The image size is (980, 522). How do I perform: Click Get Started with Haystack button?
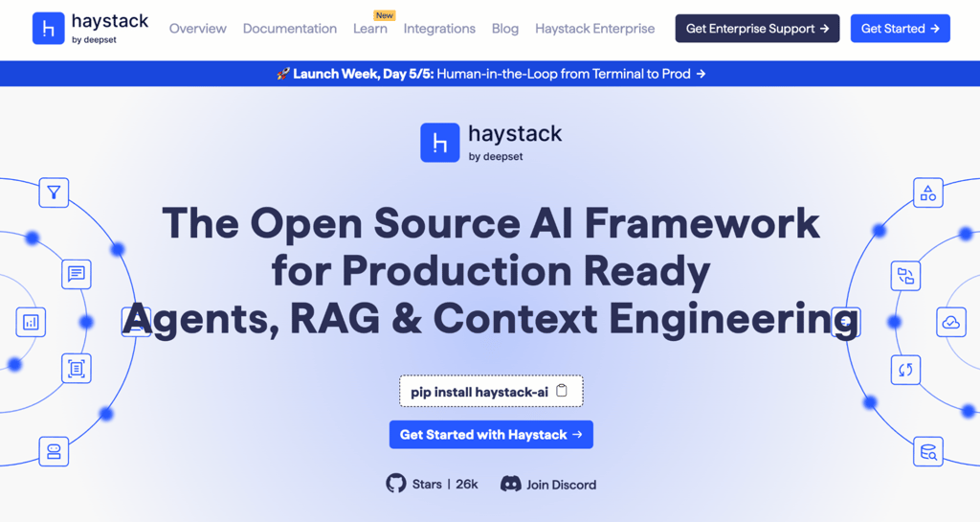pyautogui.click(x=491, y=435)
